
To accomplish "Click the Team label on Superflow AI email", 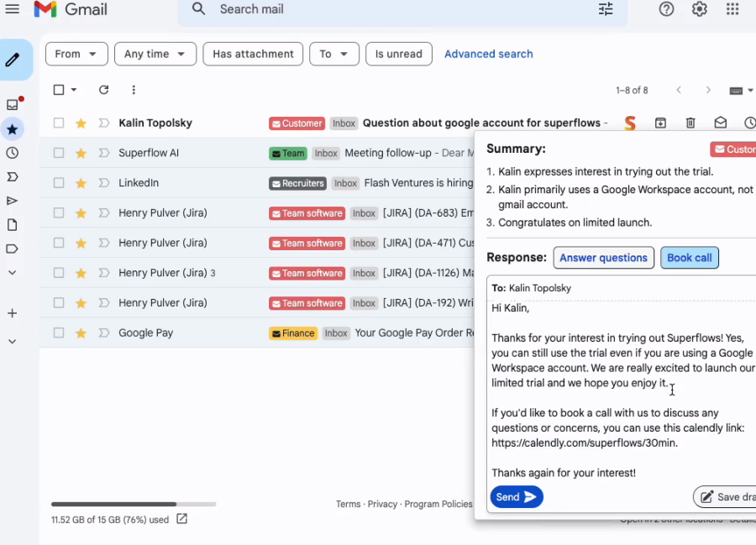I will click(x=288, y=153).
